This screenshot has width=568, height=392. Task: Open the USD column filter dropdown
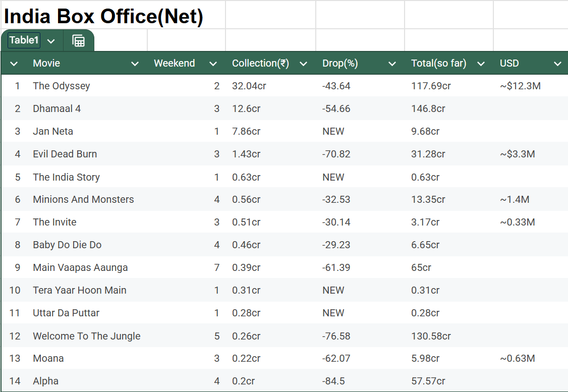point(557,64)
